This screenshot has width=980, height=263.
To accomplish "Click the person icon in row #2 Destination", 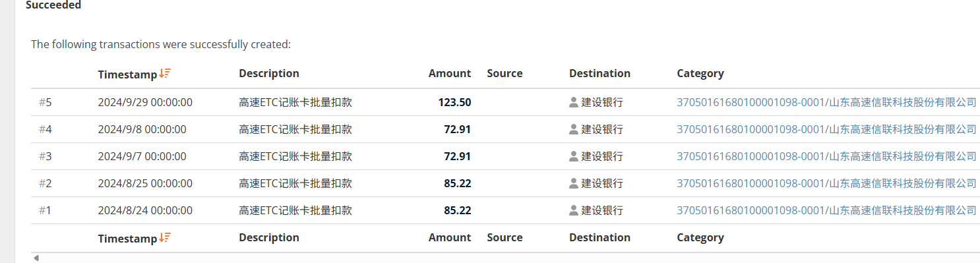I will coord(574,183).
